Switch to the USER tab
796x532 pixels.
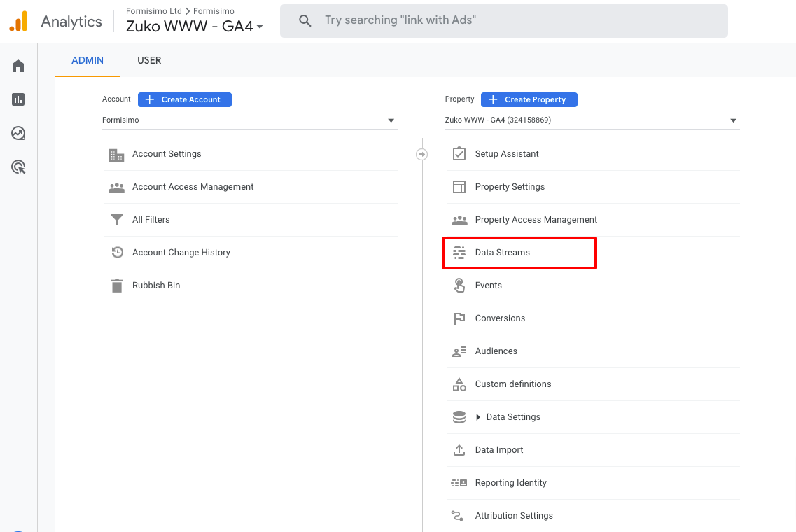149,60
